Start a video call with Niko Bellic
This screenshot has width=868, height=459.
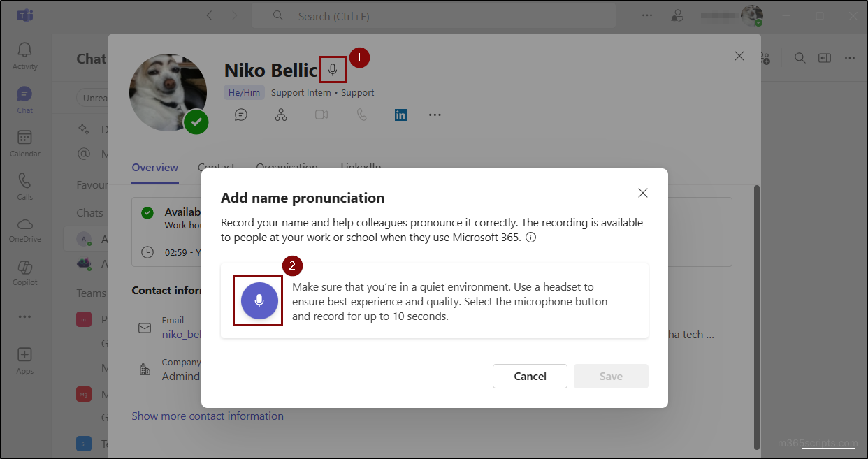coord(321,115)
